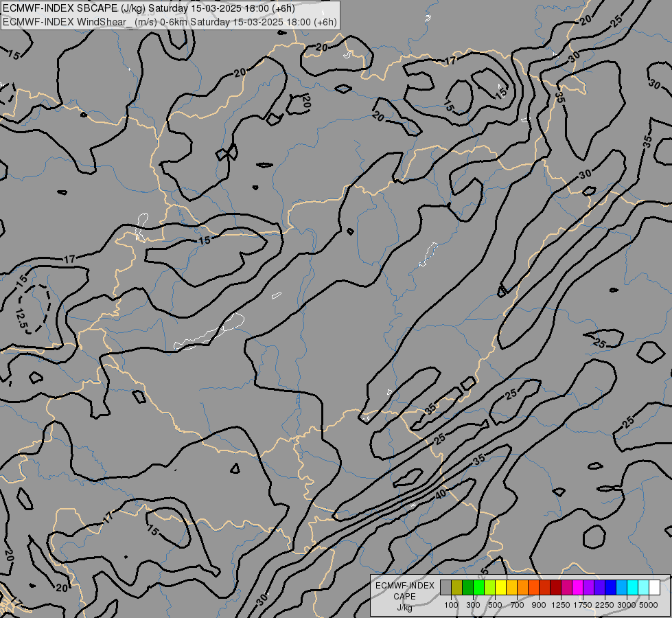
Task: Select the bright magenta legend swatch
Action: 578,587
